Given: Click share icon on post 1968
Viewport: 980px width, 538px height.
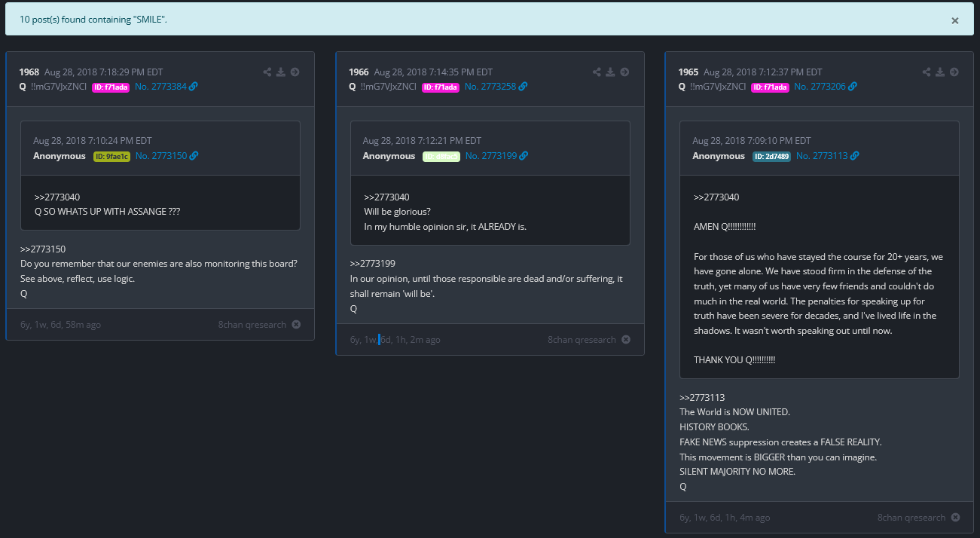Looking at the screenshot, I should [x=267, y=72].
